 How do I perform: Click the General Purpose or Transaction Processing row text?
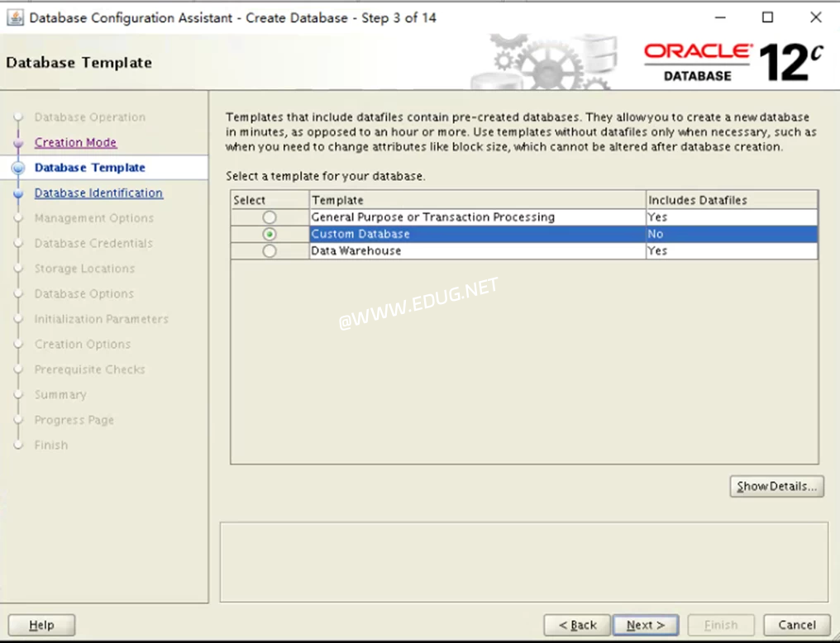click(433, 217)
